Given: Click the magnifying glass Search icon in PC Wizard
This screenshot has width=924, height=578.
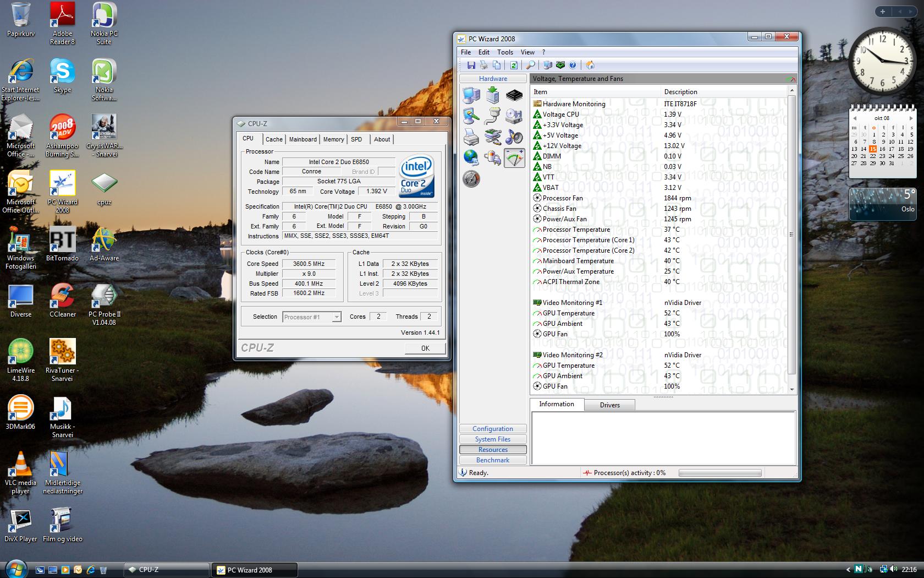Looking at the screenshot, I should pos(530,65).
